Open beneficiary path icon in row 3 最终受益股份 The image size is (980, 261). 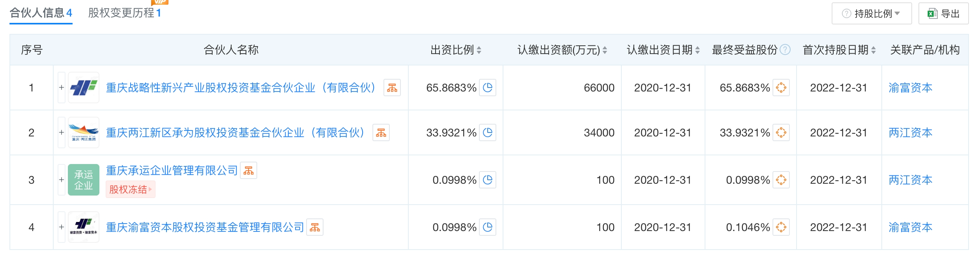click(781, 180)
